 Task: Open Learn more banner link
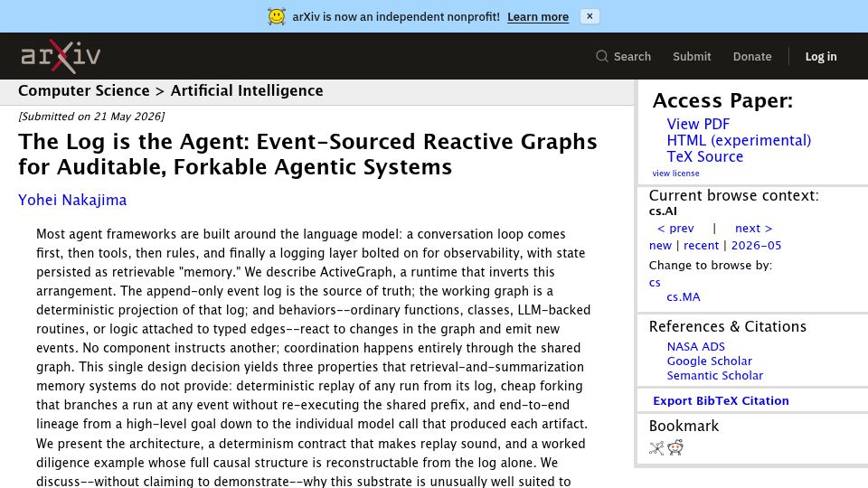click(x=537, y=17)
